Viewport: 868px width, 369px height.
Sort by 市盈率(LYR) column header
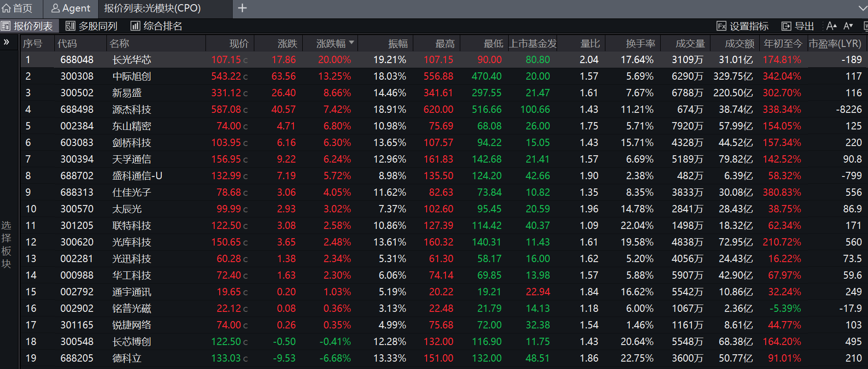[834, 44]
